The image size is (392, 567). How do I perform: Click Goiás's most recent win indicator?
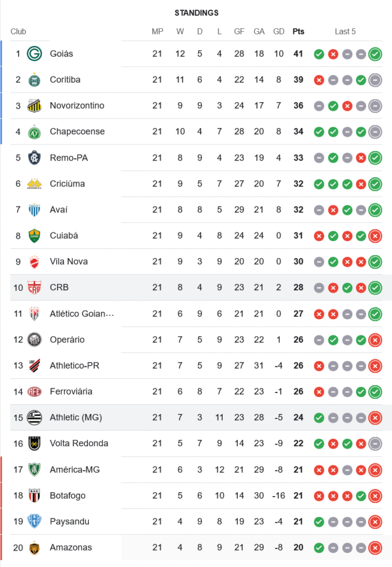click(374, 54)
